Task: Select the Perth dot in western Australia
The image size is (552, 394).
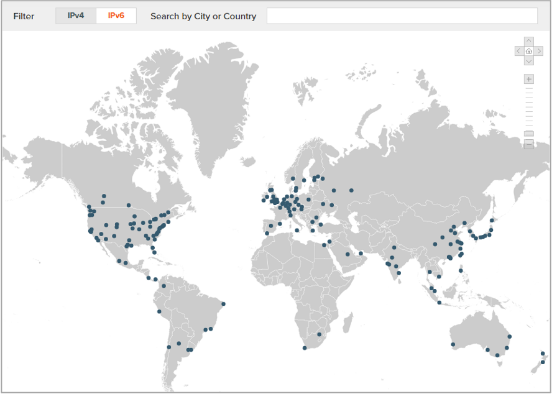Action: (x=453, y=344)
